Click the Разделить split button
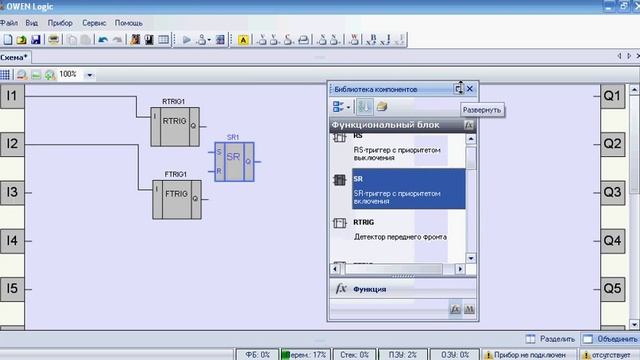This screenshot has height=360, width=640. [x=550, y=339]
